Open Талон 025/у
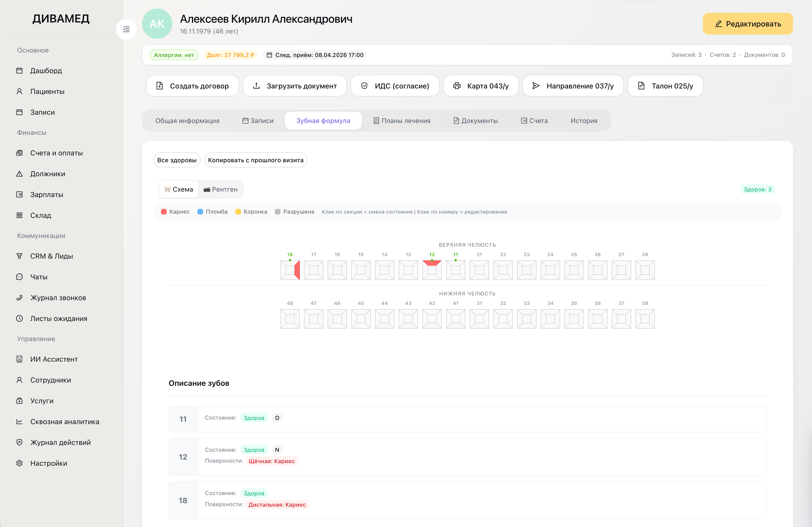The height and width of the screenshot is (527, 812). pyautogui.click(x=665, y=86)
